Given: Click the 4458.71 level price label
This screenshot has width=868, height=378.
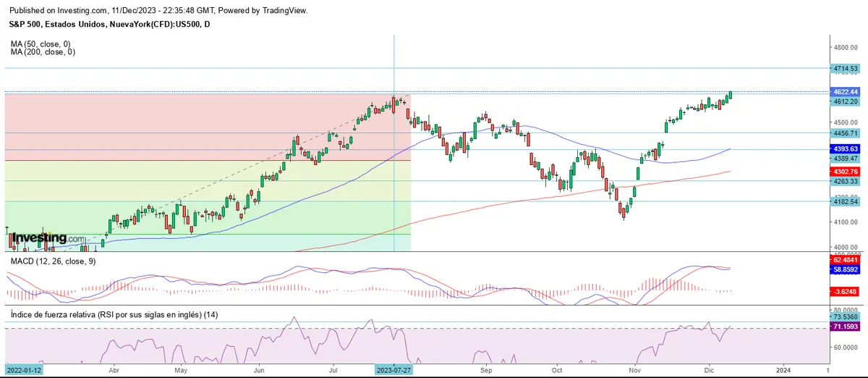Looking at the screenshot, I should point(845,133).
